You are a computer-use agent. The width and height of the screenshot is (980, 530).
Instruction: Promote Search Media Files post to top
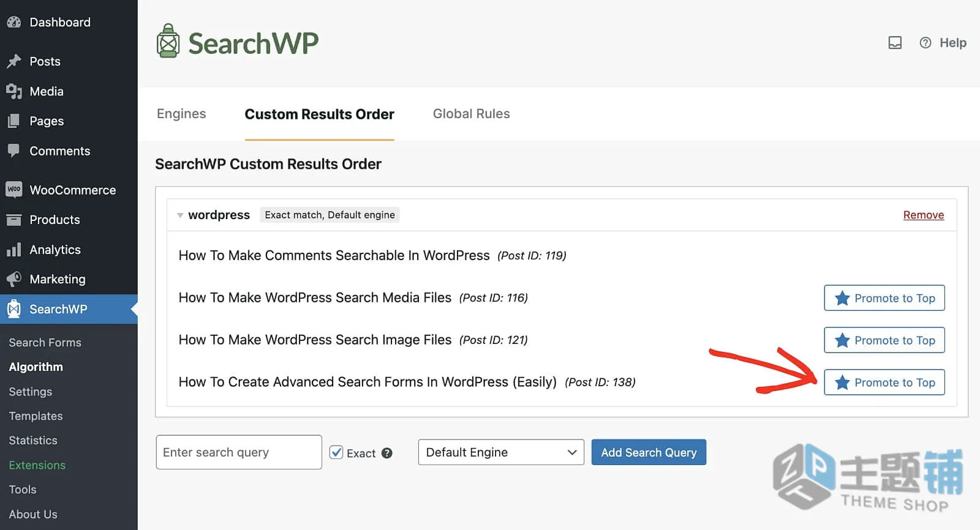[x=884, y=298]
